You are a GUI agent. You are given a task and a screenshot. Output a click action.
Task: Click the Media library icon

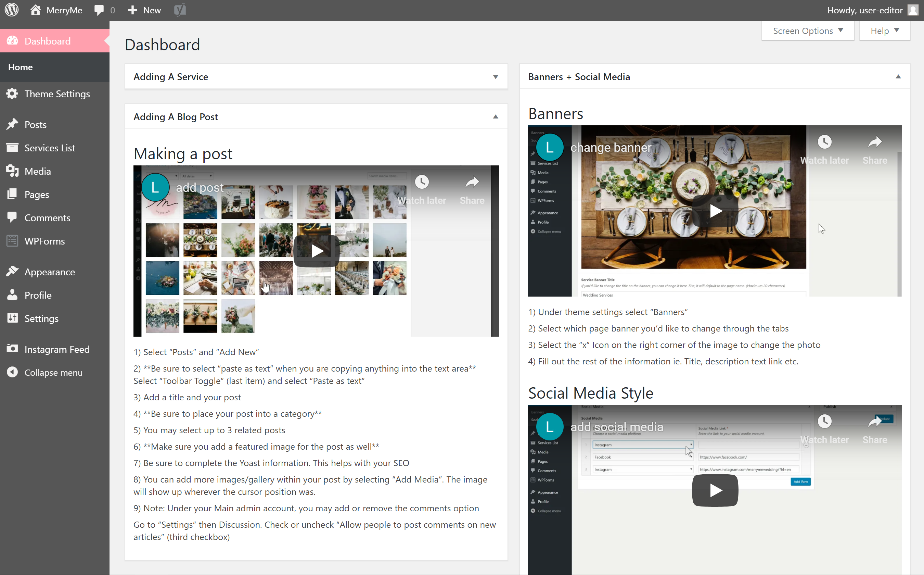(12, 171)
